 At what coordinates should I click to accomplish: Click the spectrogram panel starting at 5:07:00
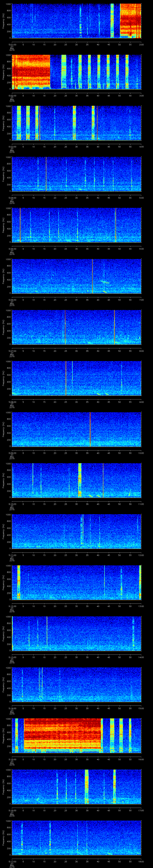click(x=77, y=327)
